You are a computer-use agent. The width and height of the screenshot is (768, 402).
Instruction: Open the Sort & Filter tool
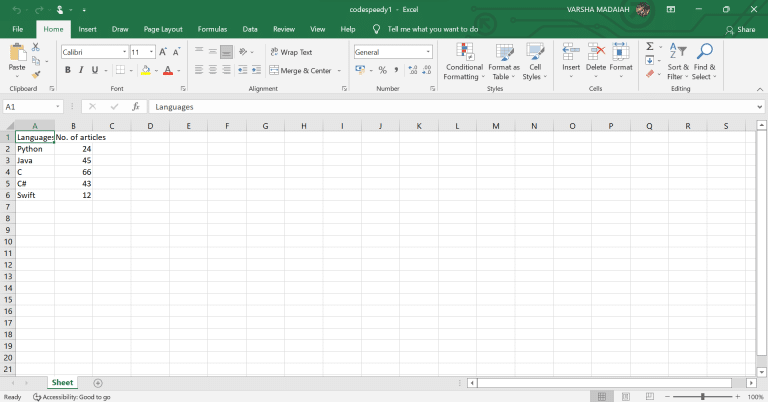[678, 62]
